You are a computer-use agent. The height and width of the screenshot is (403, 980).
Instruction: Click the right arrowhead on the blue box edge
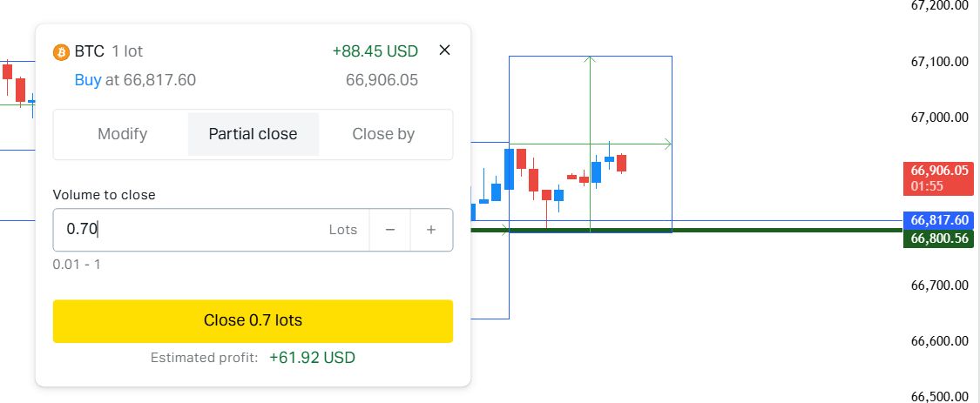coord(668,144)
